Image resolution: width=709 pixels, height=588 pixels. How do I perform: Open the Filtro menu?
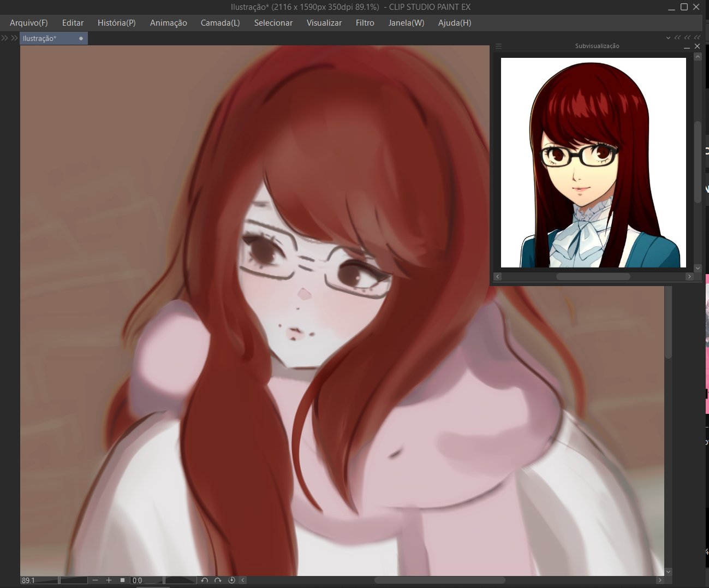click(x=365, y=22)
